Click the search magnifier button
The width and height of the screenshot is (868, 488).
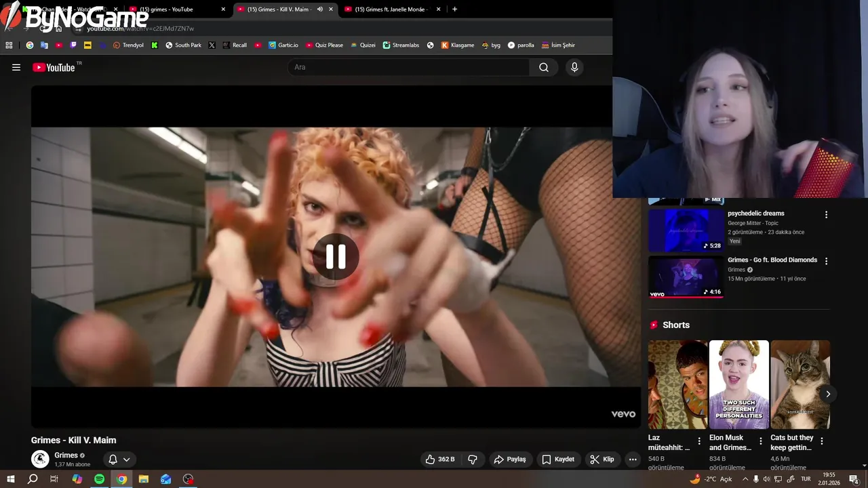(x=544, y=67)
